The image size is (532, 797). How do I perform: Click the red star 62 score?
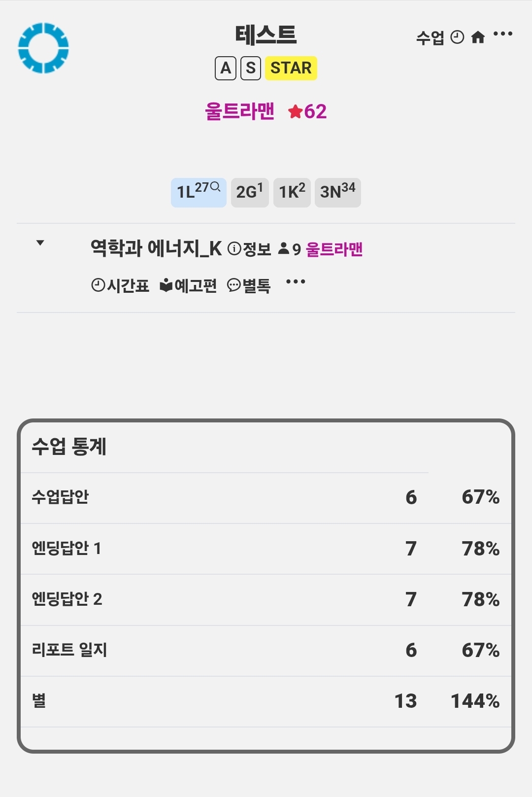(307, 111)
